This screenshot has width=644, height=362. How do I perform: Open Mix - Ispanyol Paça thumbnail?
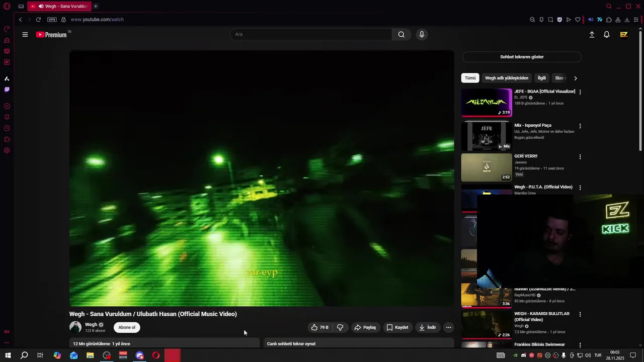[x=487, y=136]
